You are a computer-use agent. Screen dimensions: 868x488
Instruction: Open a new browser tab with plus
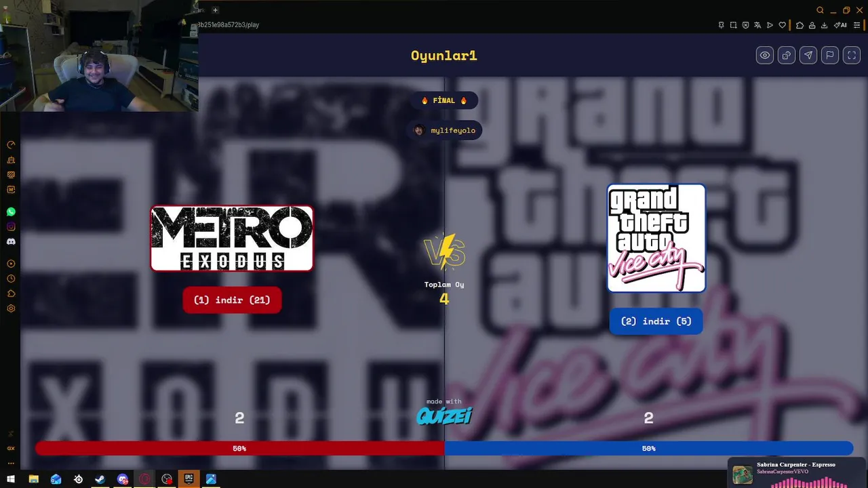[215, 10]
